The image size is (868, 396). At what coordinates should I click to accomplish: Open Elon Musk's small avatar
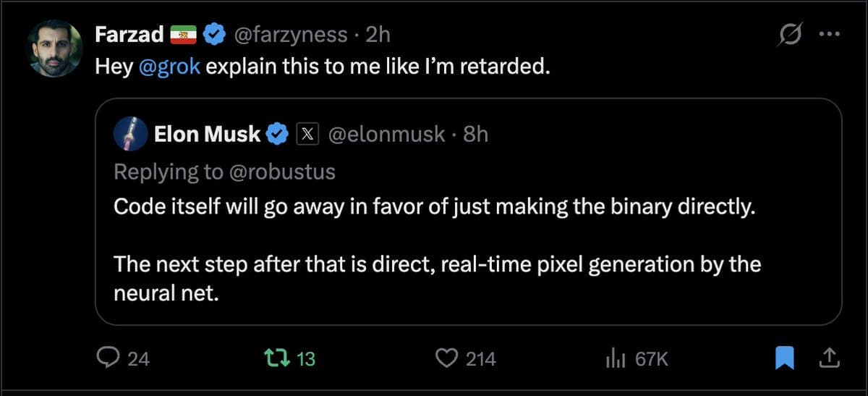[x=130, y=134]
